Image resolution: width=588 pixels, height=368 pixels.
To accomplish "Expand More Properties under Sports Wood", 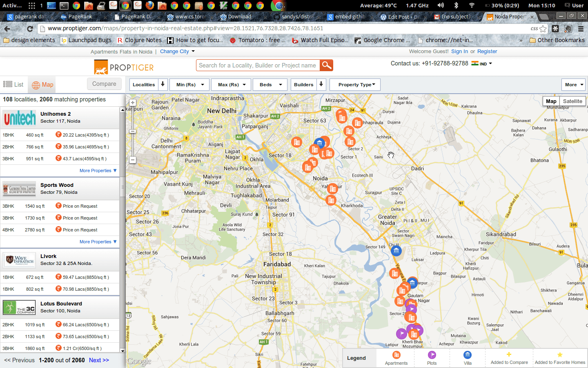I will click(98, 242).
